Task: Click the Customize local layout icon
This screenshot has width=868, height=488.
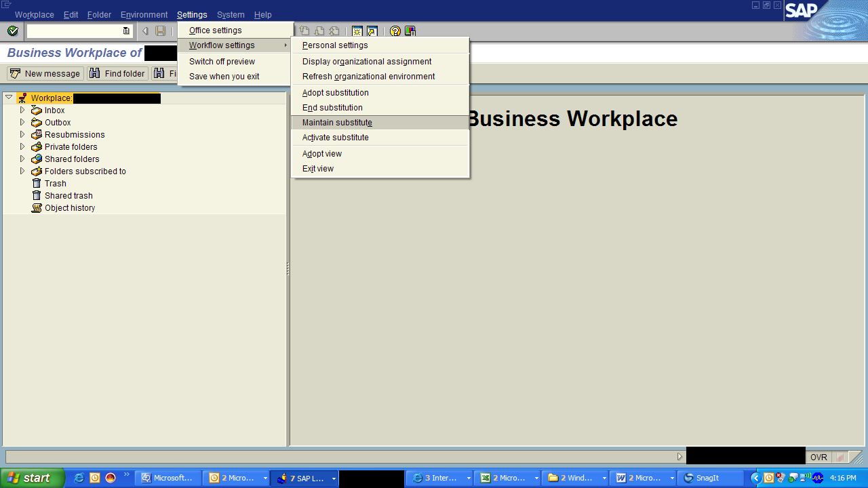Action: (x=410, y=30)
